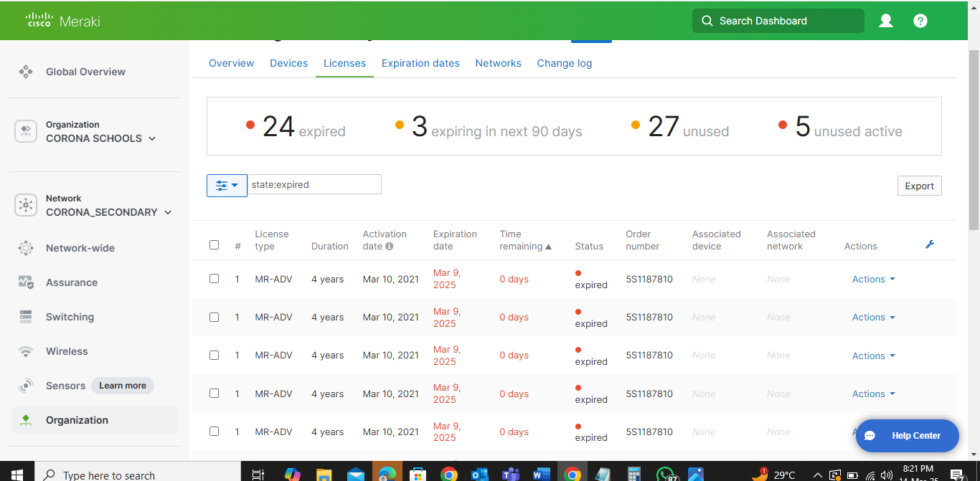Open the table column settings wrench icon
Image resolution: width=980 pixels, height=481 pixels.
[930, 244]
